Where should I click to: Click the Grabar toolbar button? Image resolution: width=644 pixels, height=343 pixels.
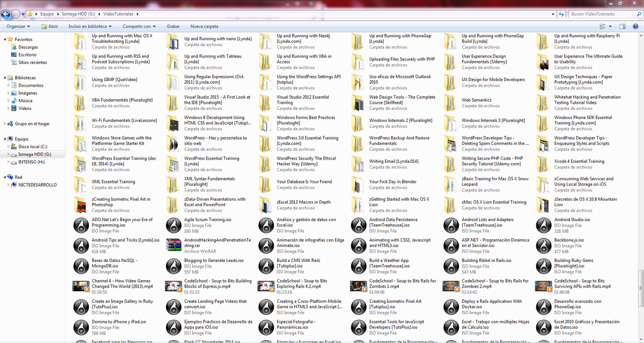(173, 26)
